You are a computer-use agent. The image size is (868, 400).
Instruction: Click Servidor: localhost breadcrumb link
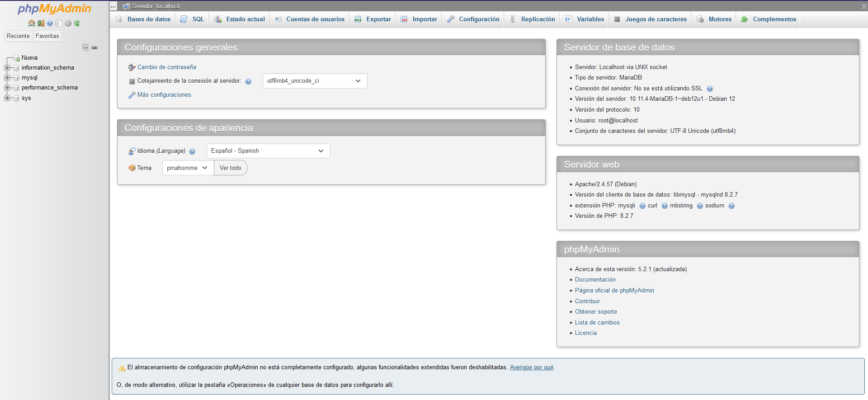point(156,6)
